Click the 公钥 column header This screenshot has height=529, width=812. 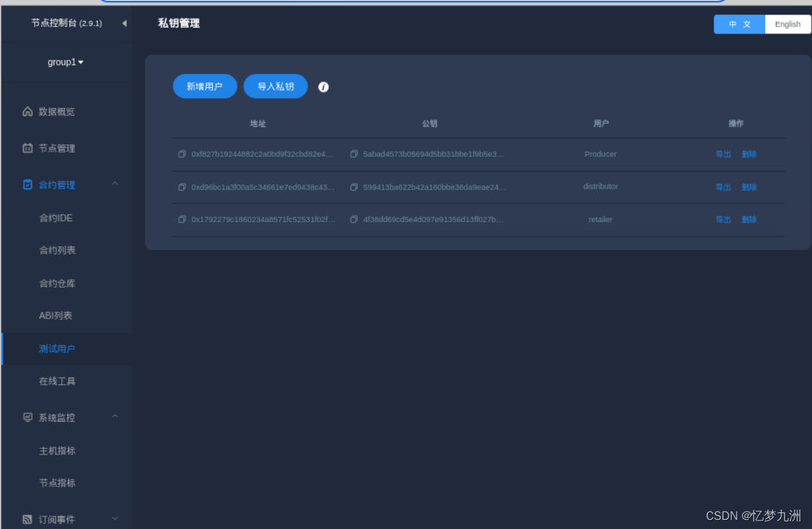429,123
